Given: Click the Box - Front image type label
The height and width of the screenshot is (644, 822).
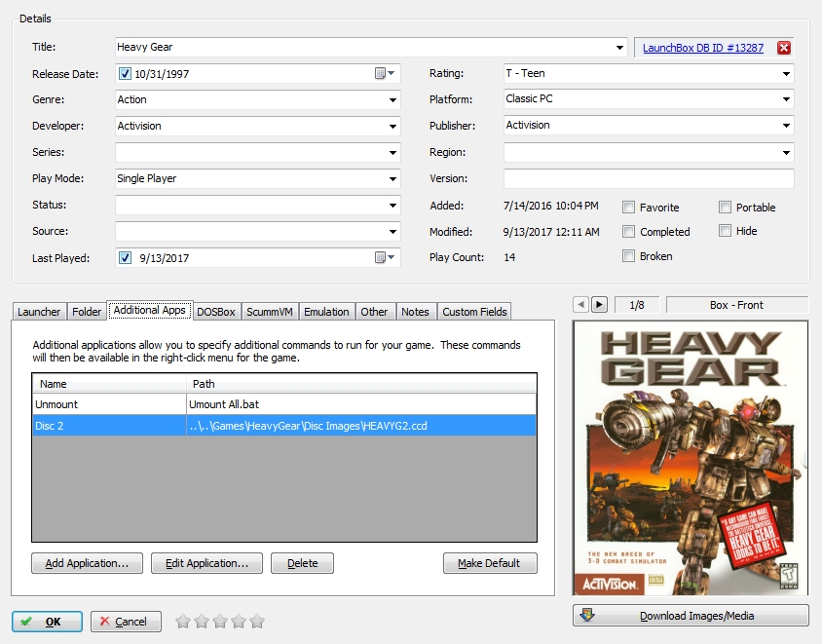Looking at the screenshot, I should coord(736,305).
